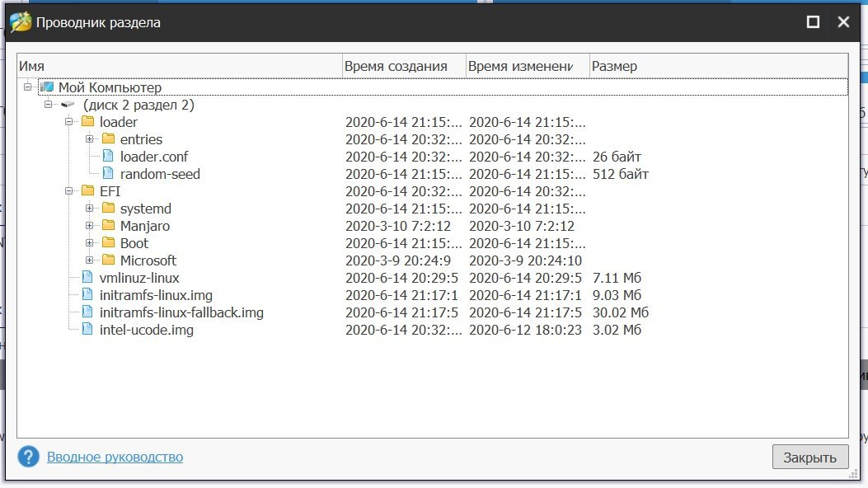Click the partition wizard app icon in title bar
The height and width of the screenshot is (488, 868).
tap(21, 22)
